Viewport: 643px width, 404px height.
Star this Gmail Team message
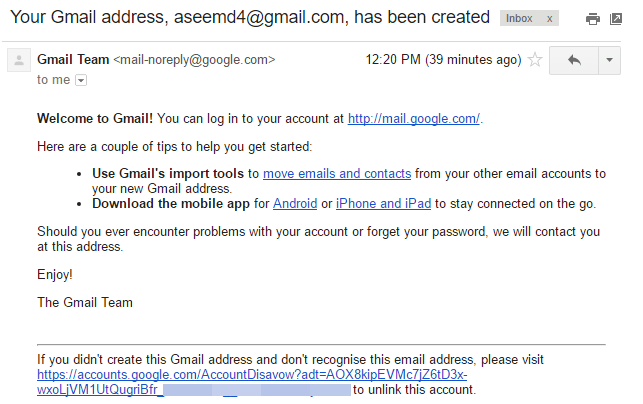pos(535,60)
